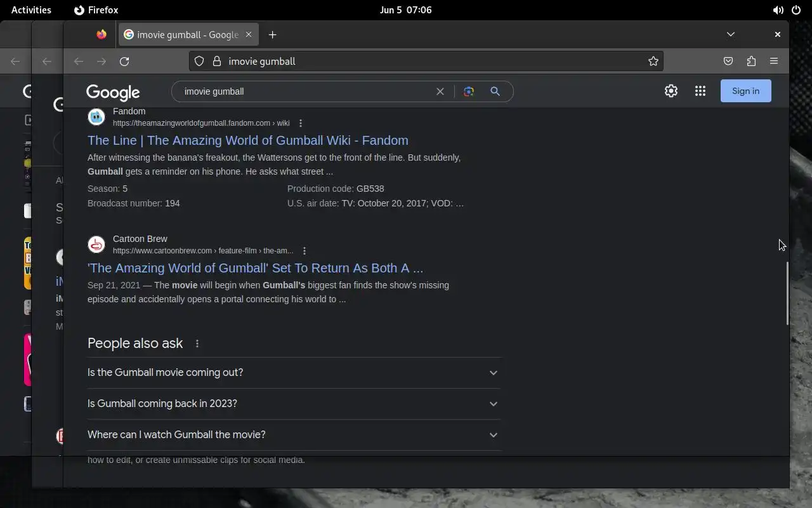Open the Activities overview

(x=31, y=10)
